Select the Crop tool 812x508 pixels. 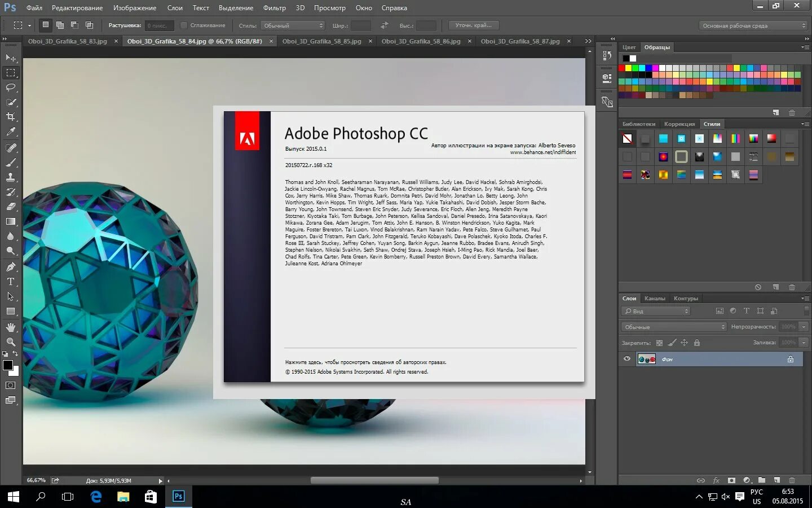coord(11,117)
